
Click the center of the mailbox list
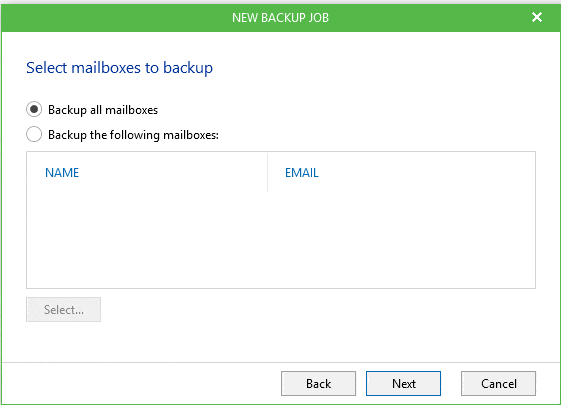point(281,220)
